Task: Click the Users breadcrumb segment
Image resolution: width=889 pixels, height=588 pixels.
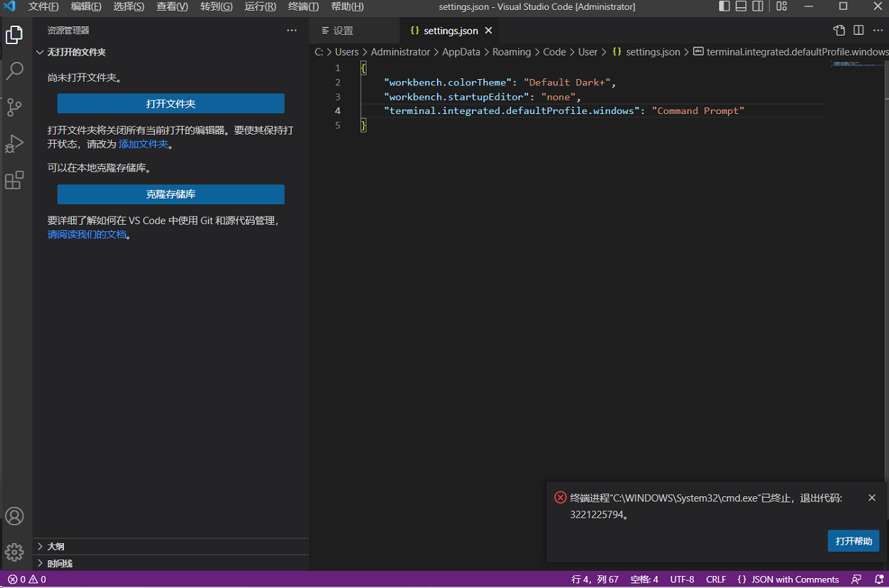Action: 347,52
